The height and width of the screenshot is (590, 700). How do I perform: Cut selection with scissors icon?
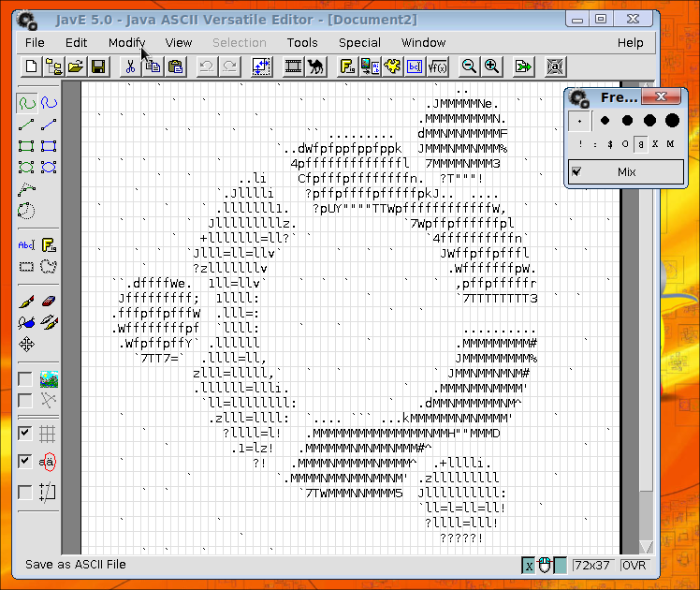(130, 67)
